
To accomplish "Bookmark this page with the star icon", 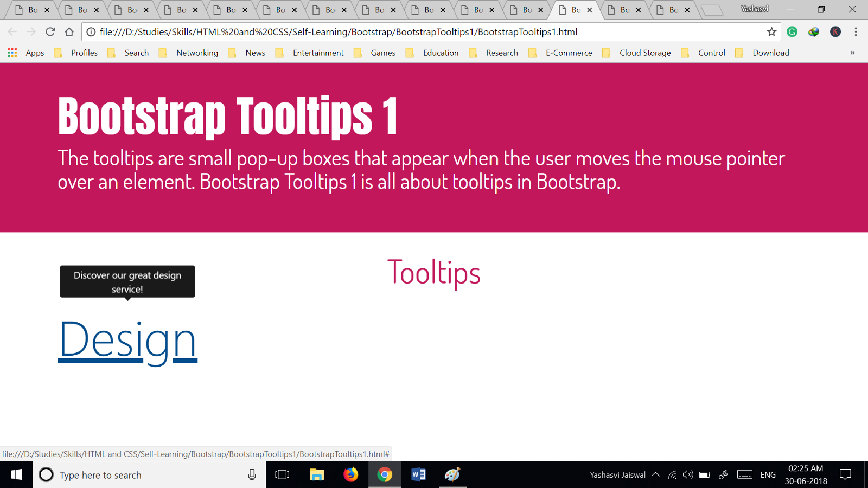I will (771, 32).
